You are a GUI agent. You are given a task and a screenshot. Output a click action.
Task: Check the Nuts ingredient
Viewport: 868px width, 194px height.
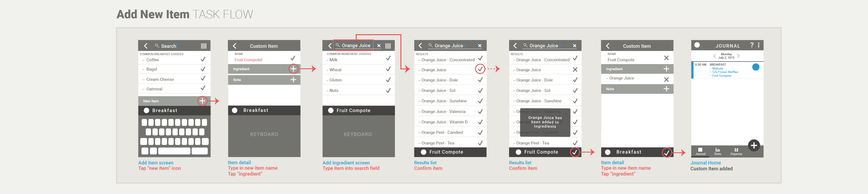click(x=388, y=90)
